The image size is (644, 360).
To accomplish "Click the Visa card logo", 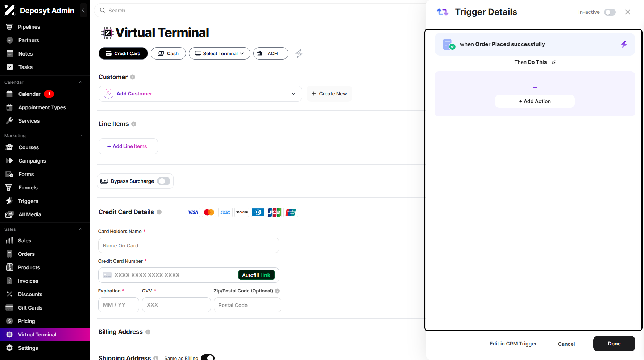I will click(x=193, y=212).
